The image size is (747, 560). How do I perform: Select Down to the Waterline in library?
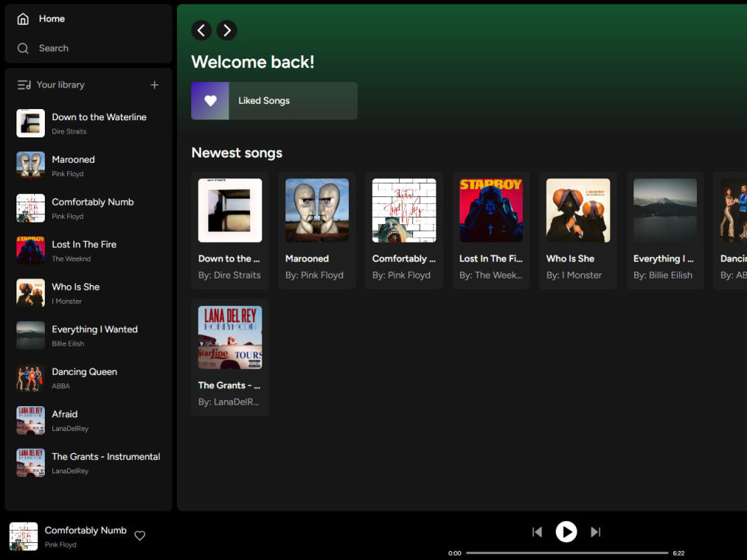(x=89, y=123)
